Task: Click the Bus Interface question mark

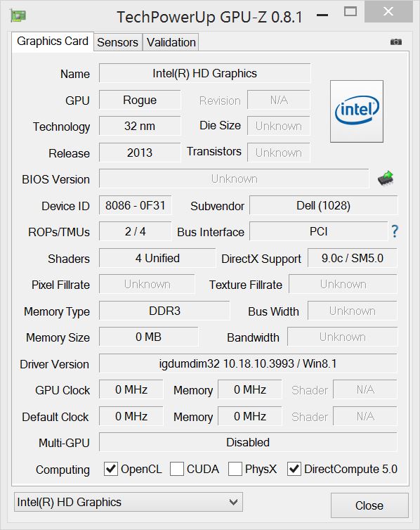Action: pyautogui.click(x=395, y=231)
